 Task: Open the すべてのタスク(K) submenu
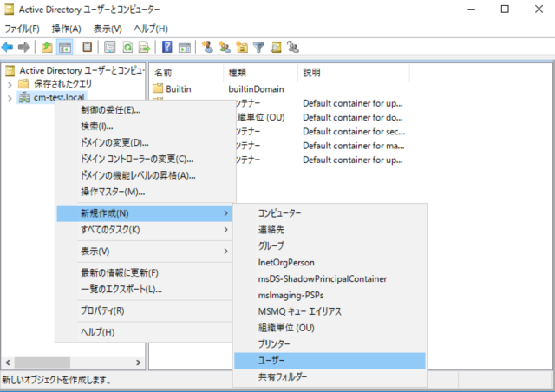tap(145, 230)
